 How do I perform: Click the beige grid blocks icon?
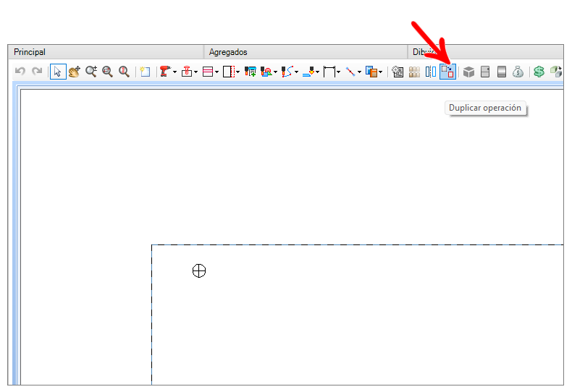click(414, 72)
